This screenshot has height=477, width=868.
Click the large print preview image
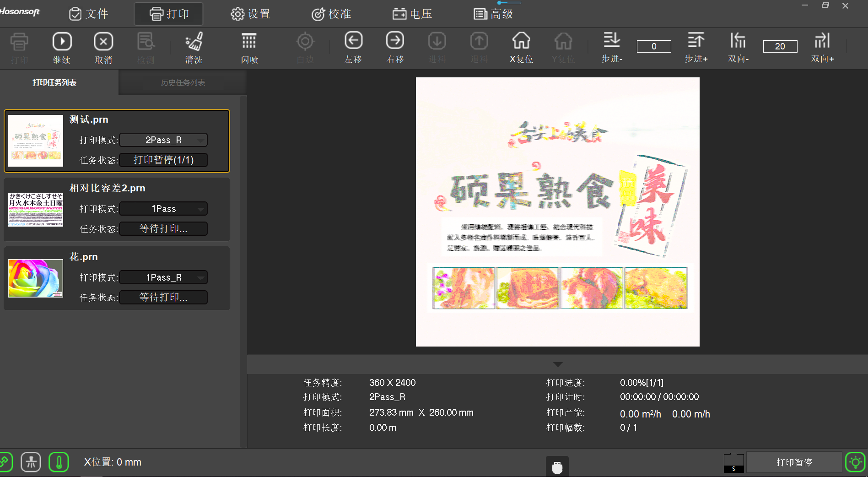click(557, 212)
